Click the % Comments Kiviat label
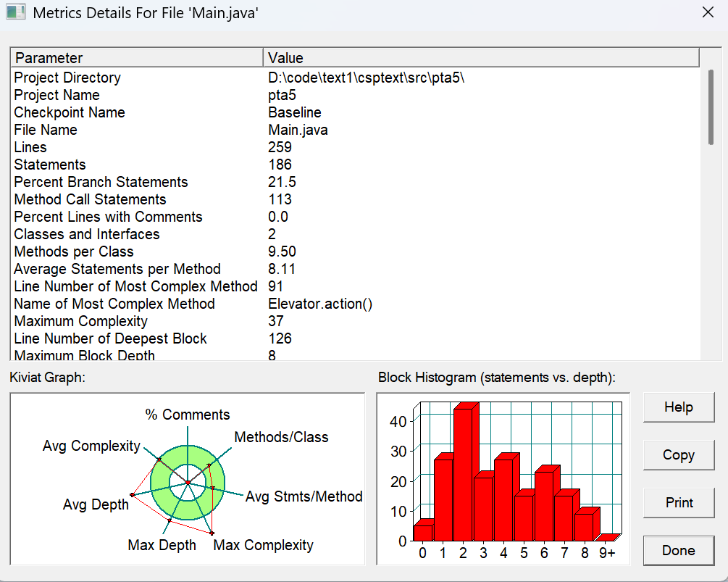728x582 pixels. coord(188,415)
